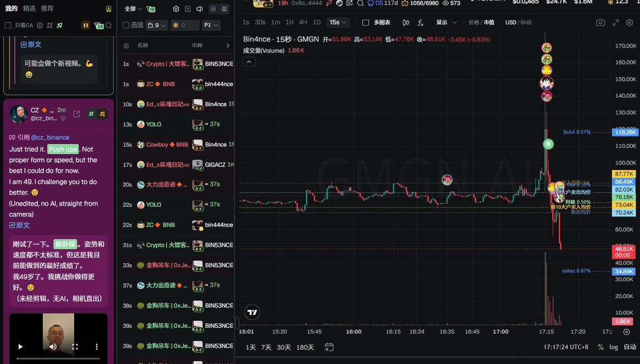Open candlestick chart type selector
The height and width of the screenshot is (364, 640).
[x=406, y=22]
